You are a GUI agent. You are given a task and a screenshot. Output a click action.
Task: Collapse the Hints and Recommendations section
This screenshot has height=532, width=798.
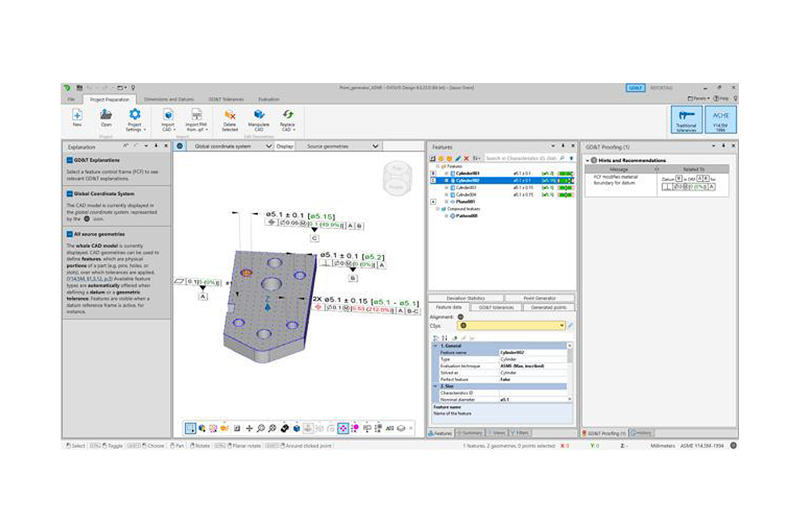[x=588, y=160]
